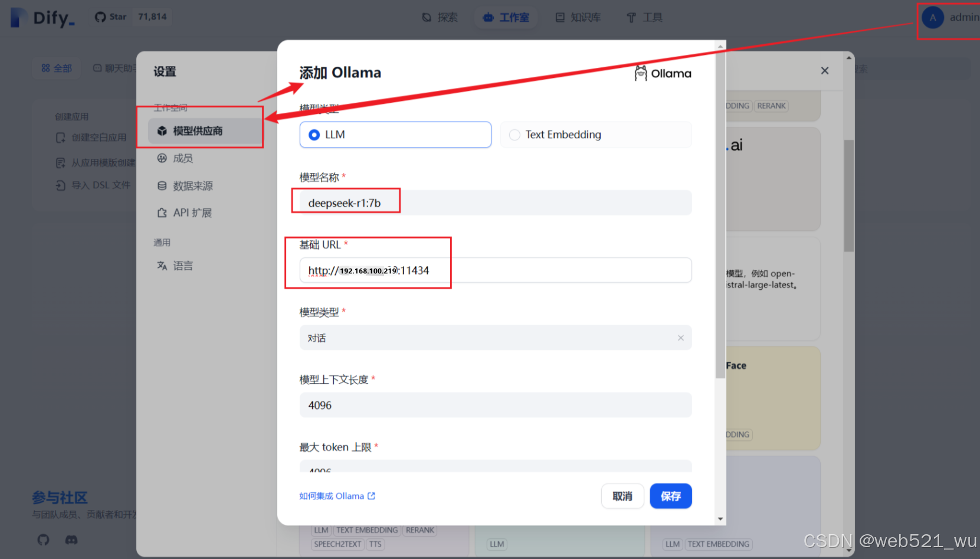Click the Ollama llama logo in dialog
This screenshot has height=559, width=980.
tap(641, 73)
